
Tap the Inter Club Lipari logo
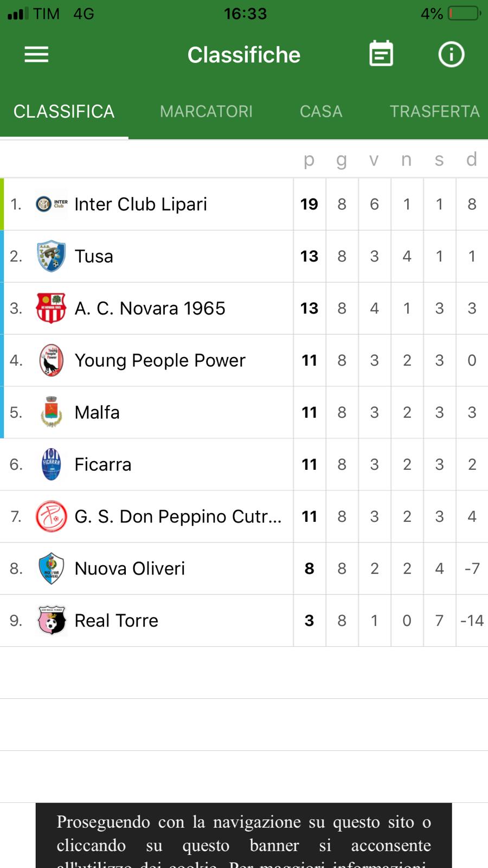[52, 204]
